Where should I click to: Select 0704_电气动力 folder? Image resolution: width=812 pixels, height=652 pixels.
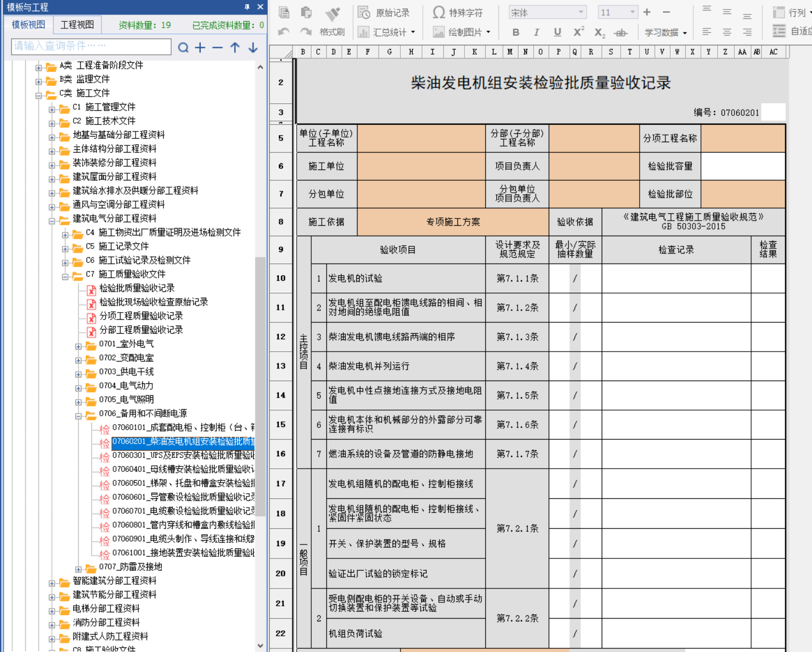click(126, 386)
